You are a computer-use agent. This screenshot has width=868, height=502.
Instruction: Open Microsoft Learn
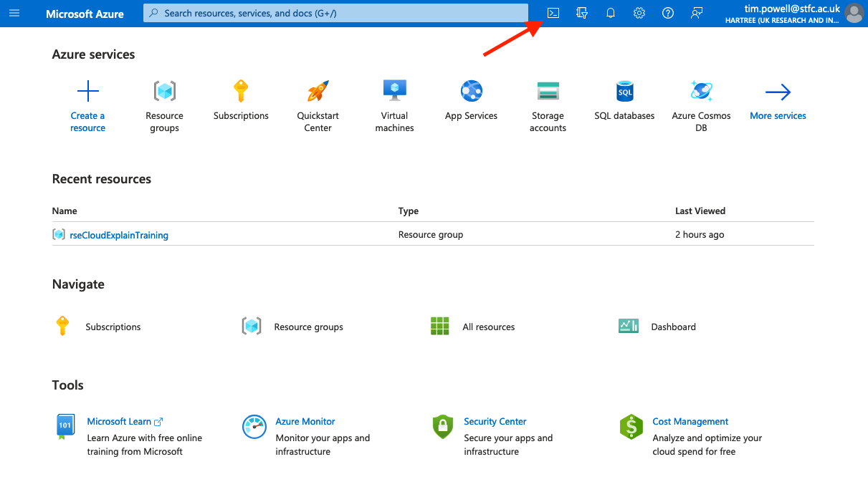coord(120,421)
